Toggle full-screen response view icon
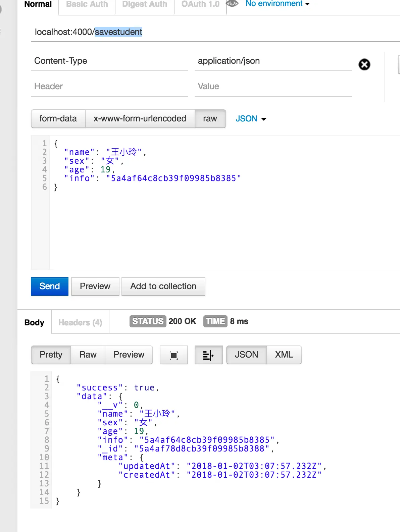 point(174,355)
